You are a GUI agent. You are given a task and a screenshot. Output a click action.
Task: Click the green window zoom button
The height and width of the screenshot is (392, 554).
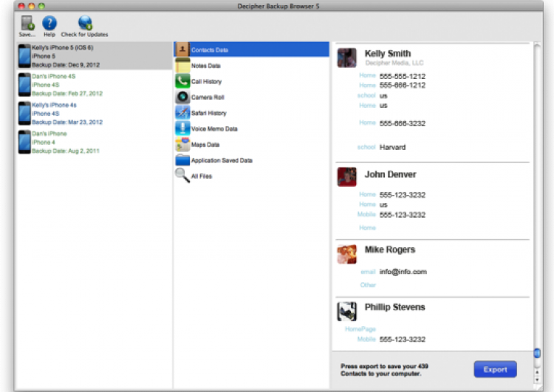(41, 6)
